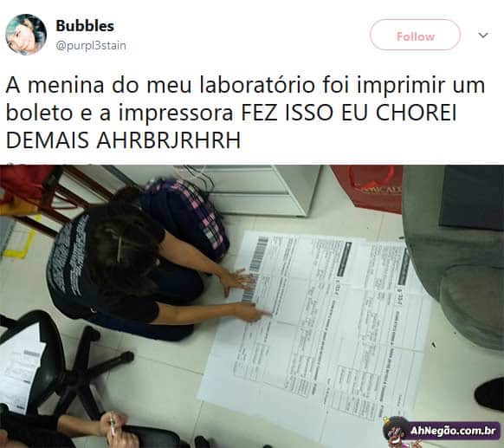Visit the @purpl3stain handle
Viewport: 504px width, 448px height.
click(x=91, y=46)
